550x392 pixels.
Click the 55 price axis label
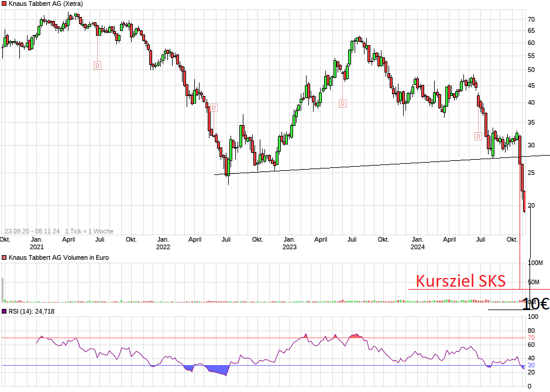coord(531,56)
